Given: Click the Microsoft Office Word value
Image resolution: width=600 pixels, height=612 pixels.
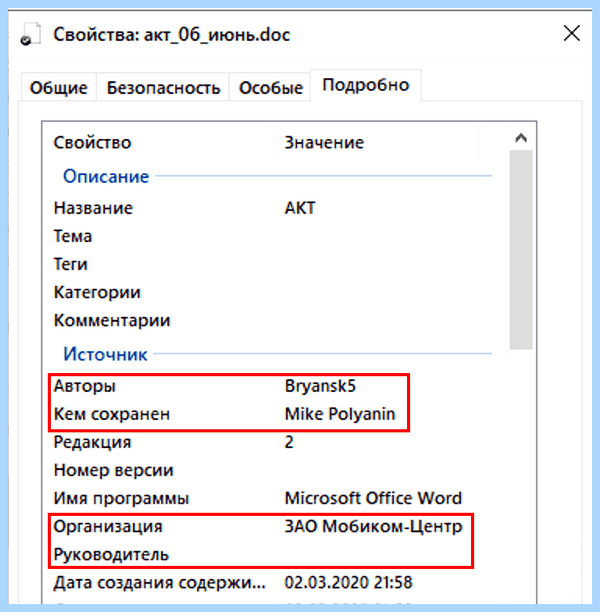Looking at the screenshot, I should 373,498.
